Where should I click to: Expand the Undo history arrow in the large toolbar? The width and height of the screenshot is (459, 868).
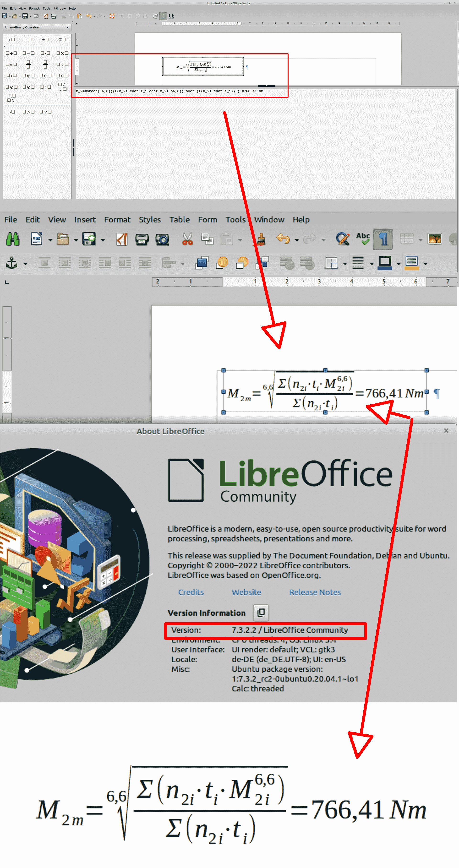click(x=297, y=240)
